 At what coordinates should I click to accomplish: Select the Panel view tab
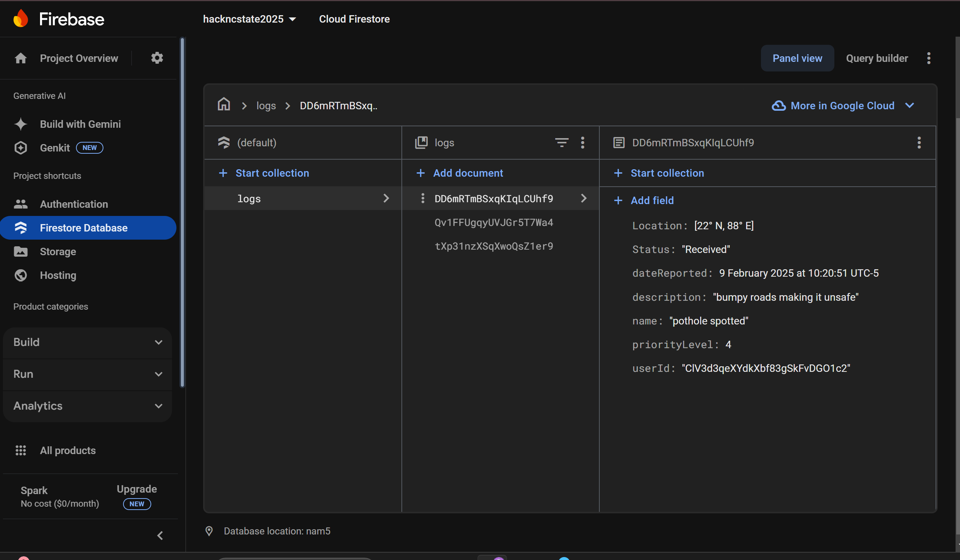[797, 58]
